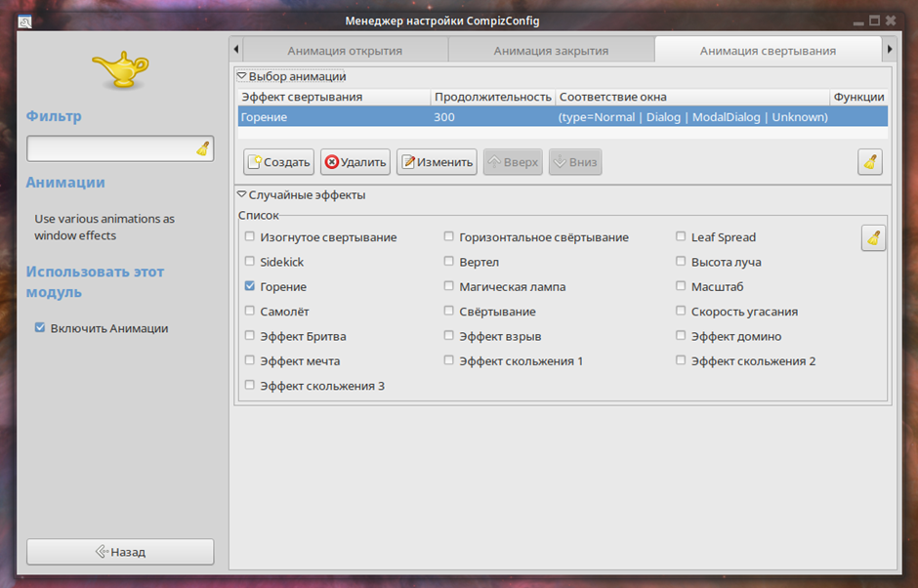918x588 pixels.
Task: Enable Эффект домино checkbox
Action: [681, 336]
